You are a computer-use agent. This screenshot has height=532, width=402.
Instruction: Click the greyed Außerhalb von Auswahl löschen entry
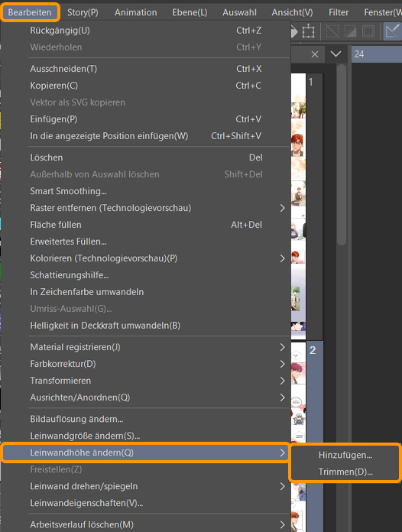click(x=145, y=174)
